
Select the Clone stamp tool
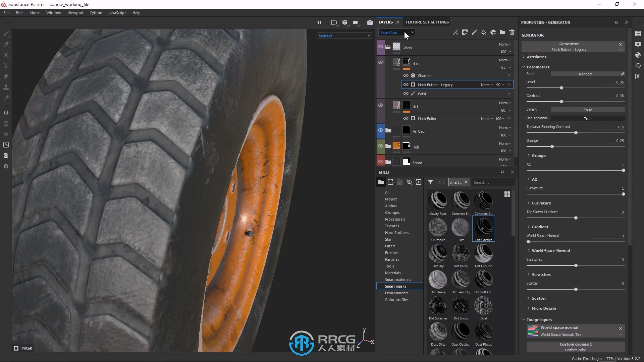(6, 87)
